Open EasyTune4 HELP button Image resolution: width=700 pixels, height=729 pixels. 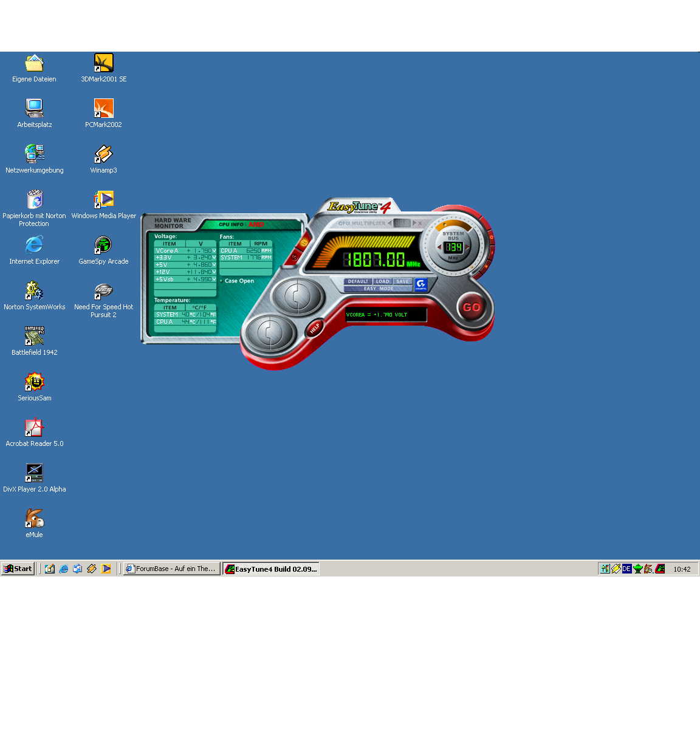[315, 328]
